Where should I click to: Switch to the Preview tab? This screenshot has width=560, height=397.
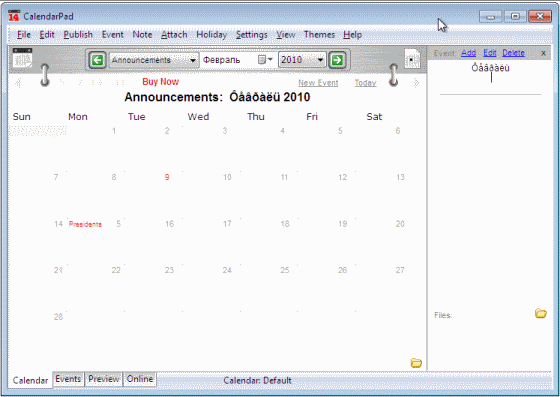click(x=104, y=379)
